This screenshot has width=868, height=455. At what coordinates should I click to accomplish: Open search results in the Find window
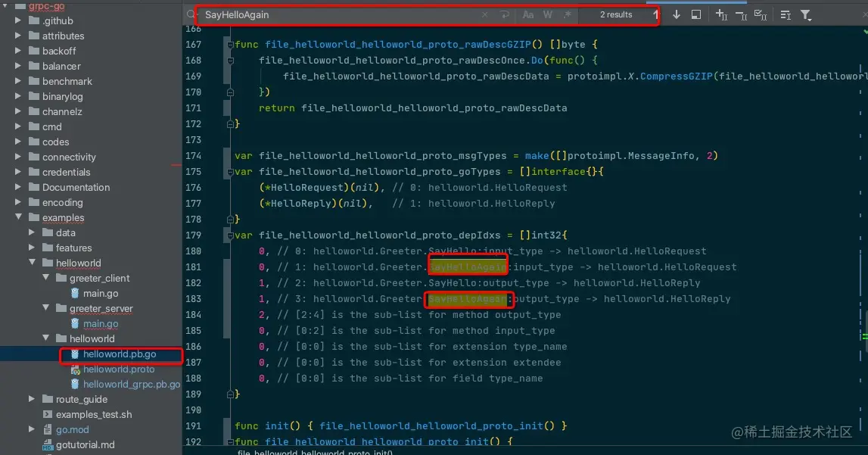pos(696,15)
